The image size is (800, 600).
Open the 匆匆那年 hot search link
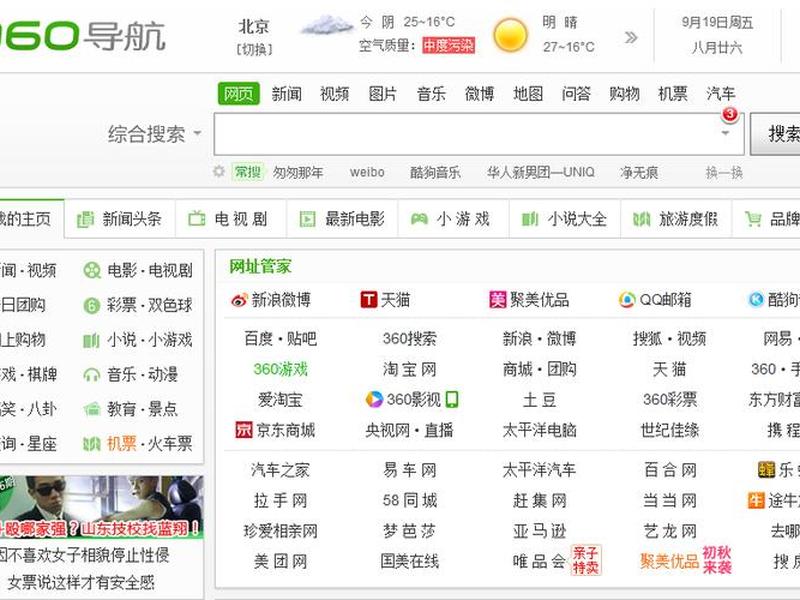point(298,172)
